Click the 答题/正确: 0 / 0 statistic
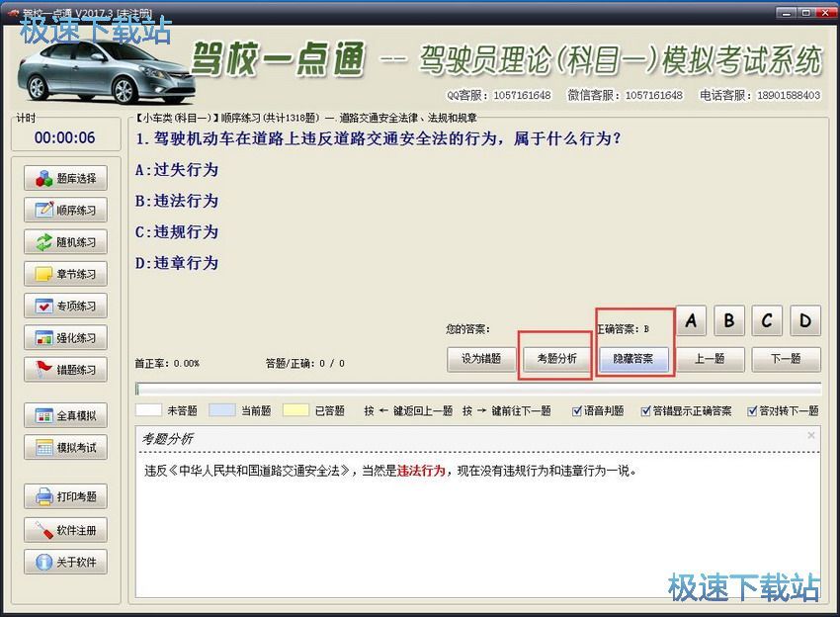 click(x=305, y=364)
